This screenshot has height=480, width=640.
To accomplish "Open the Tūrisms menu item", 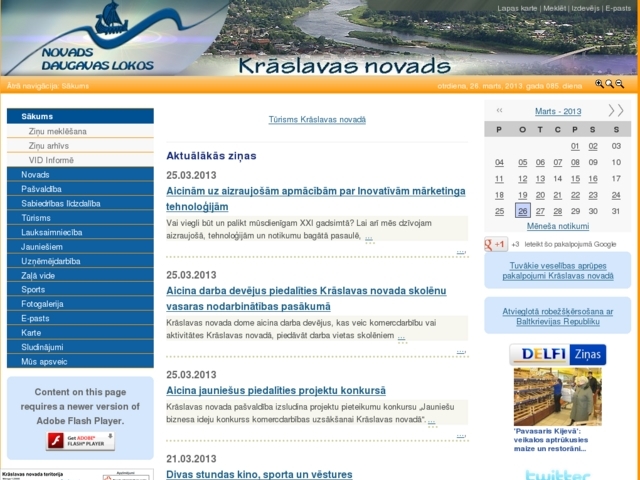I will point(36,217).
